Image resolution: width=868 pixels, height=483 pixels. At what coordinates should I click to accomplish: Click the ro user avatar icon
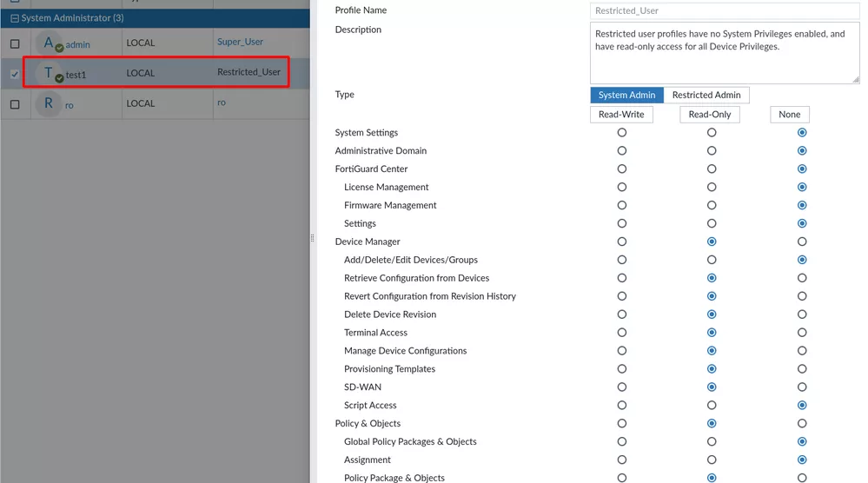49,103
